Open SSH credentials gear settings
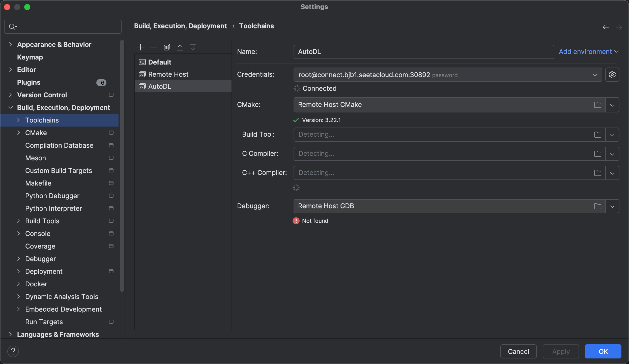This screenshot has width=629, height=364. (x=612, y=75)
